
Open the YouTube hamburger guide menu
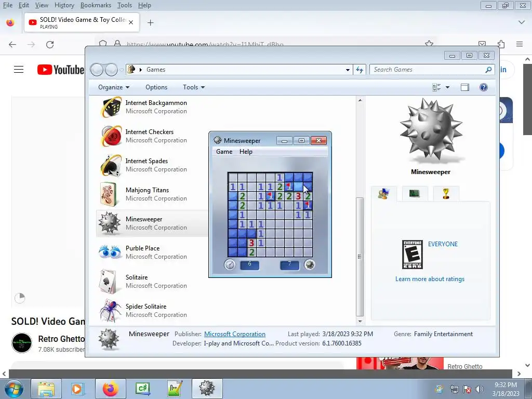pyautogui.click(x=19, y=70)
